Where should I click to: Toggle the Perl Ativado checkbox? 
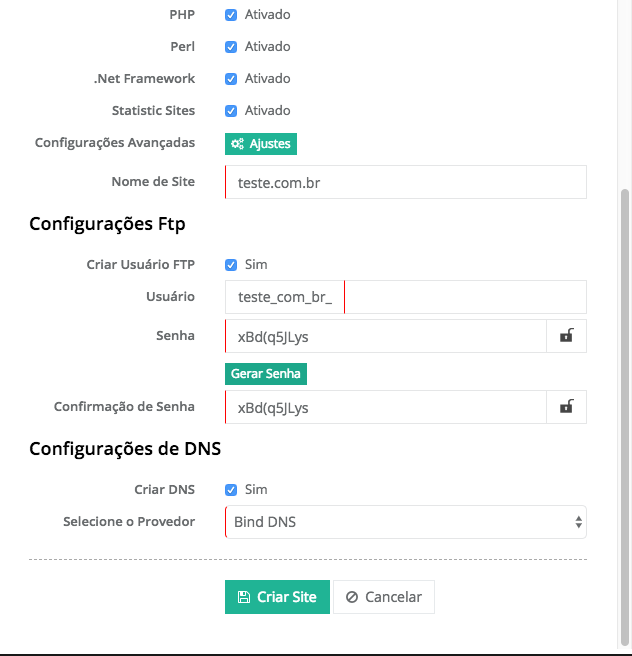coord(231,47)
